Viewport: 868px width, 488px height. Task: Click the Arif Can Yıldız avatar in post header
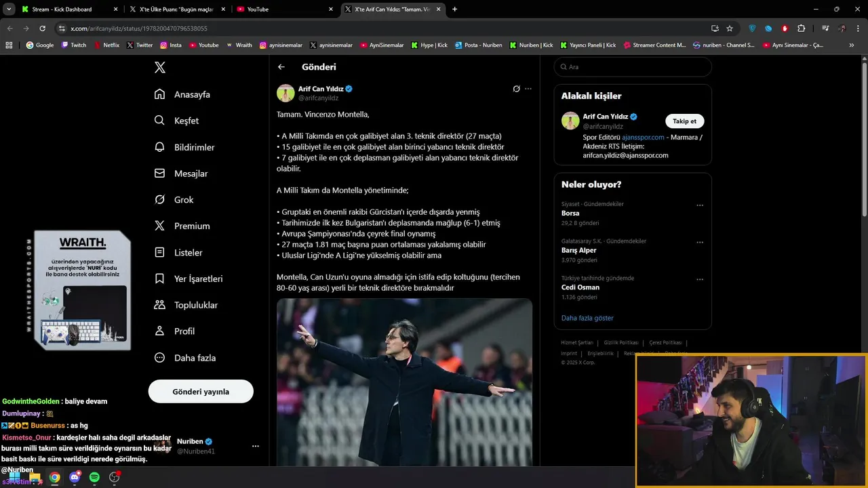pos(285,93)
